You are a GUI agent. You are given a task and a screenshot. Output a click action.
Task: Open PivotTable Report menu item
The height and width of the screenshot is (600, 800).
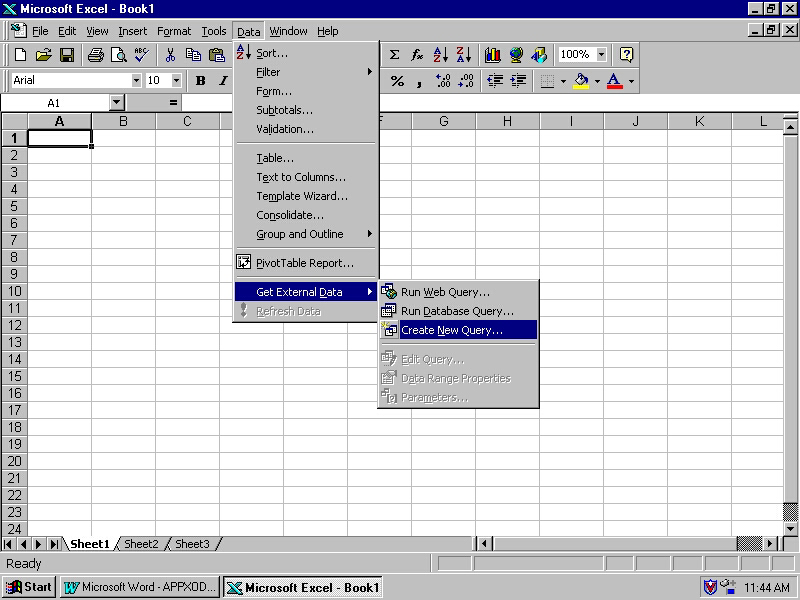[306, 263]
